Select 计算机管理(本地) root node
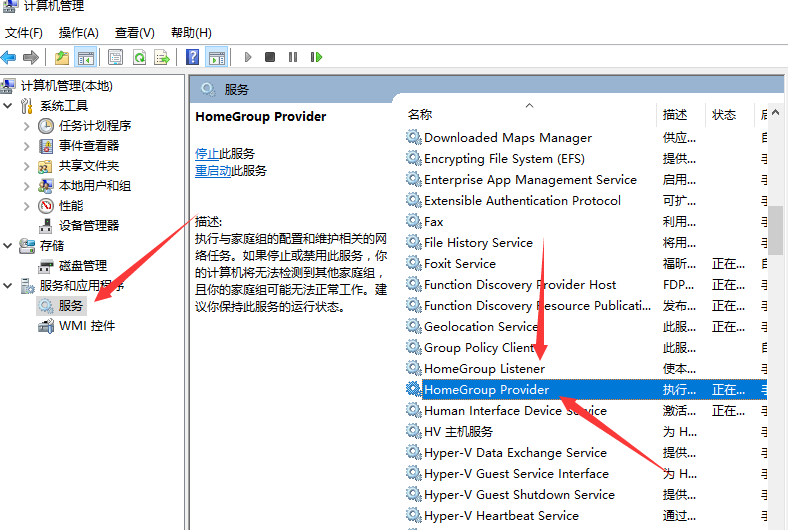Image resolution: width=788 pixels, height=530 pixels. pyautogui.click(x=66, y=86)
